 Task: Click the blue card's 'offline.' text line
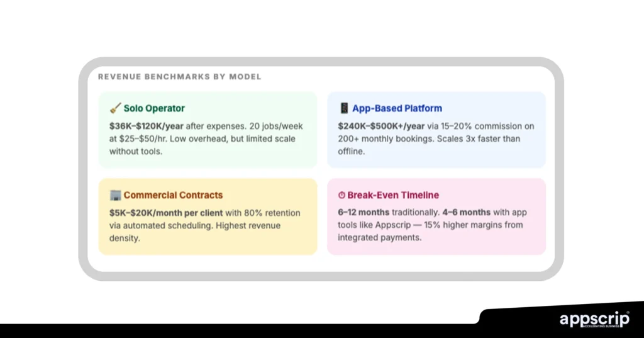[x=352, y=152]
